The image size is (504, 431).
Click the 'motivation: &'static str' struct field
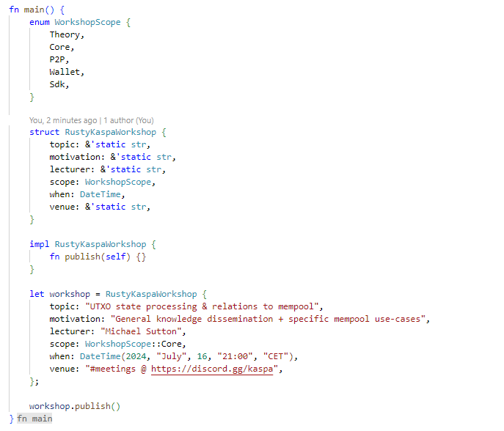(112, 158)
